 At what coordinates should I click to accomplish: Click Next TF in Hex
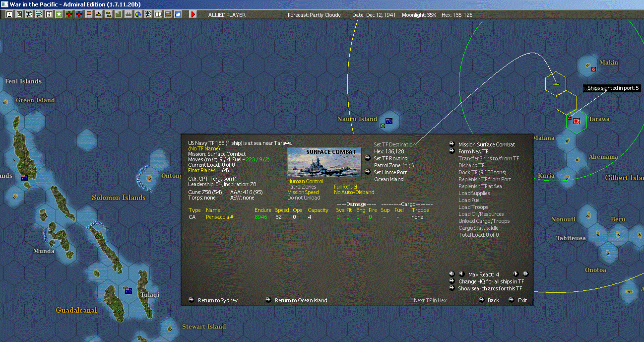pyautogui.click(x=430, y=300)
